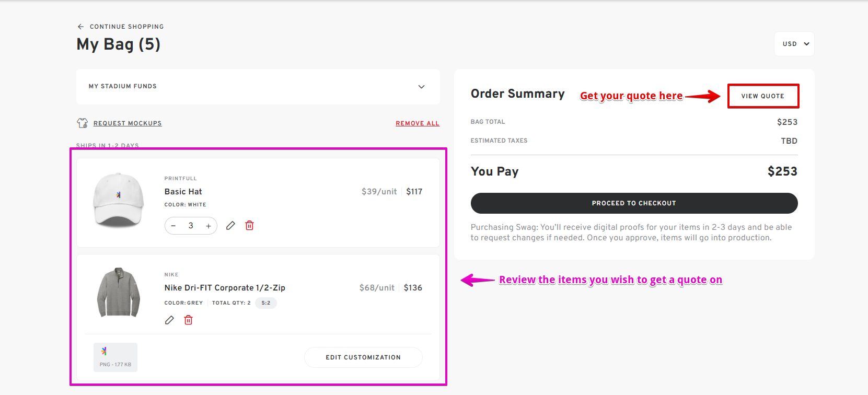Edit Nike Dri-FIT item with pencil icon

tap(169, 320)
